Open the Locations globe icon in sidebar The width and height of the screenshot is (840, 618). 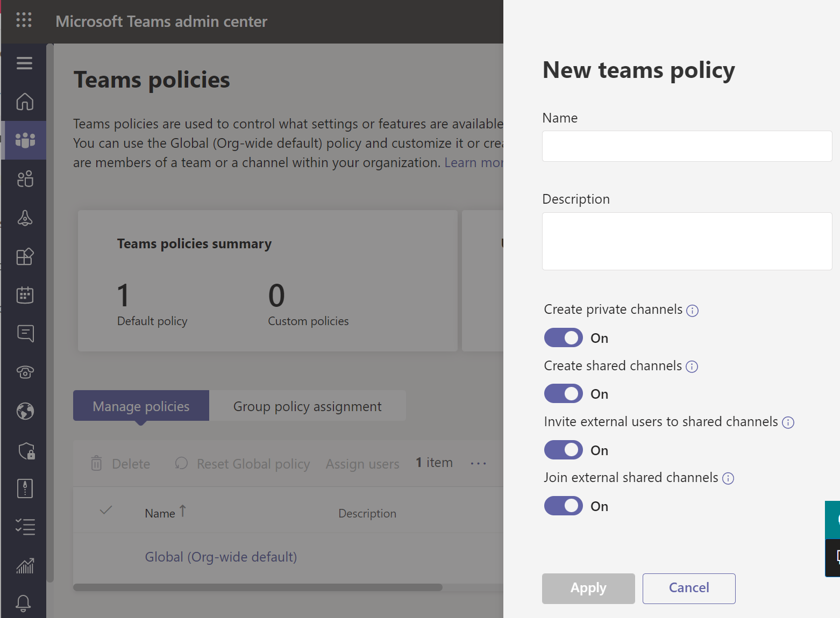[25, 411]
